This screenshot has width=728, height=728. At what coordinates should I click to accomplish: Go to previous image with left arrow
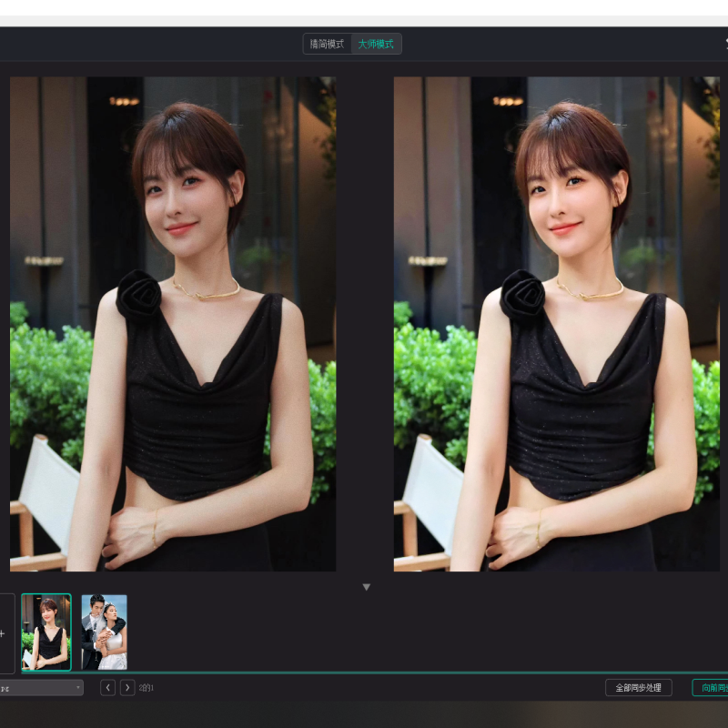coord(107,688)
